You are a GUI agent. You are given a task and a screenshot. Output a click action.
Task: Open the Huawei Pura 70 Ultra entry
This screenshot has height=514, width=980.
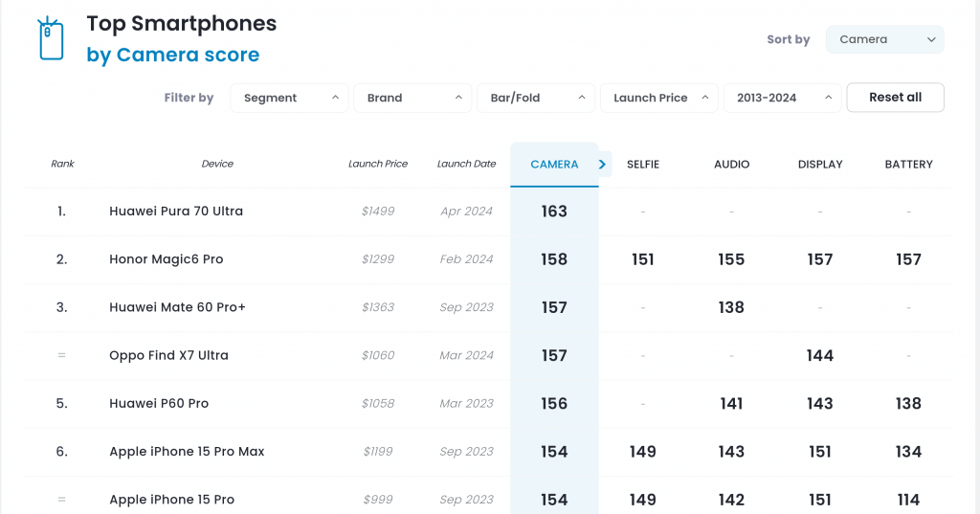point(176,212)
